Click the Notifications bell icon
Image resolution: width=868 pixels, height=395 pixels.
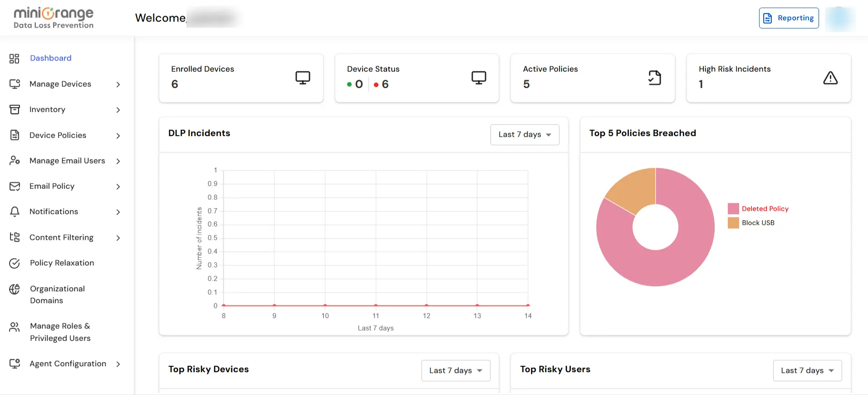tap(15, 212)
